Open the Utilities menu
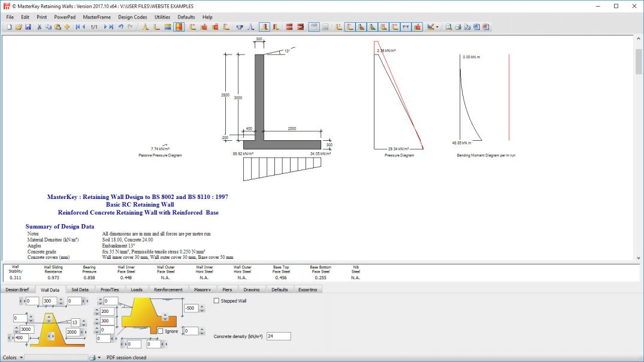The height and width of the screenshot is (362, 644). (x=162, y=17)
